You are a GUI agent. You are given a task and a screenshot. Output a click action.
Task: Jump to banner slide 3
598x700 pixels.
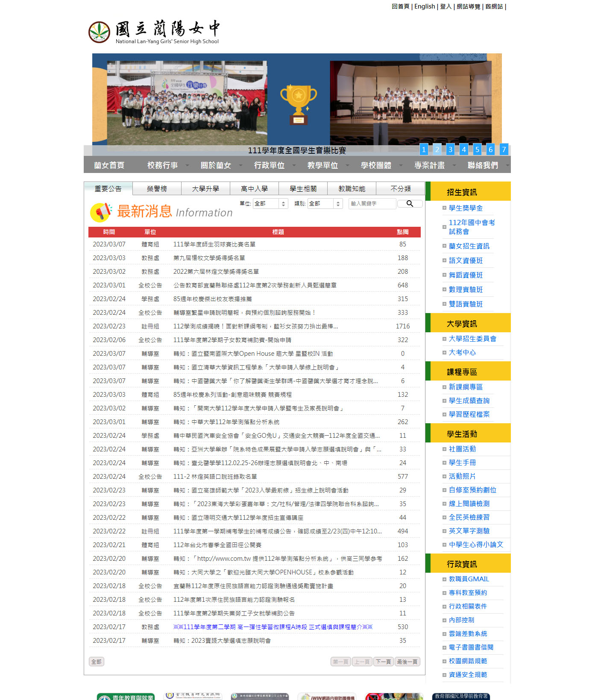450,149
